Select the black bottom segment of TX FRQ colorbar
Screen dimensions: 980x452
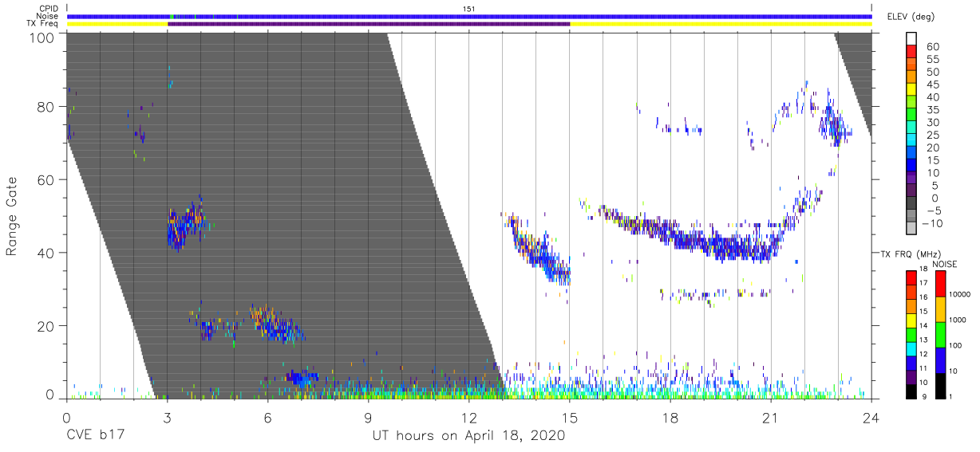point(911,391)
